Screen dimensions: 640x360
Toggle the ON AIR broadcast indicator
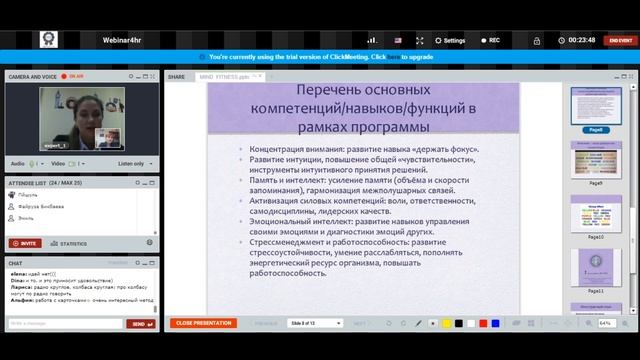[x=73, y=76]
